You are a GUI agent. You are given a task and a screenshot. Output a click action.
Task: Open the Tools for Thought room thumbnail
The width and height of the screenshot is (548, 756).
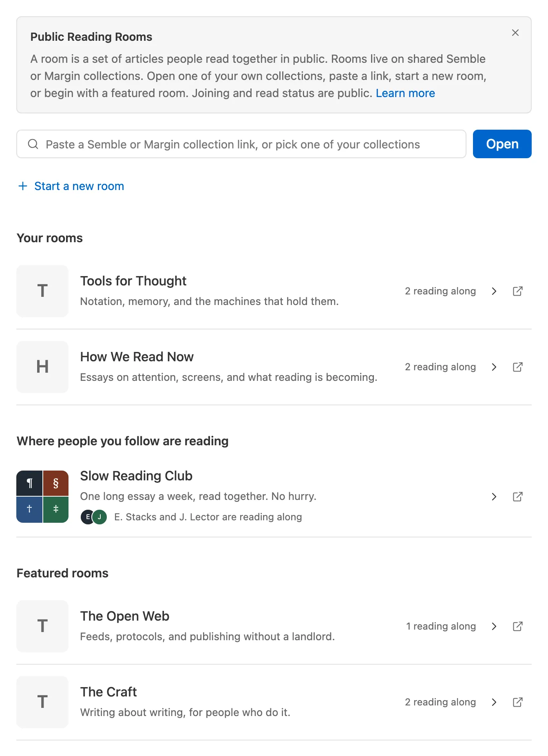click(x=42, y=291)
